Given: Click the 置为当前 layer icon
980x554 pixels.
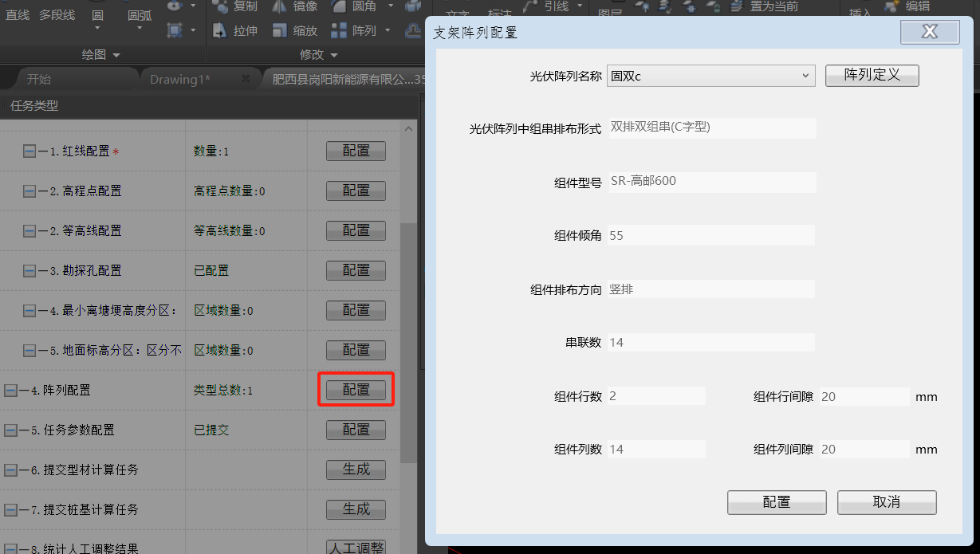Looking at the screenshot, I should 735,6.
